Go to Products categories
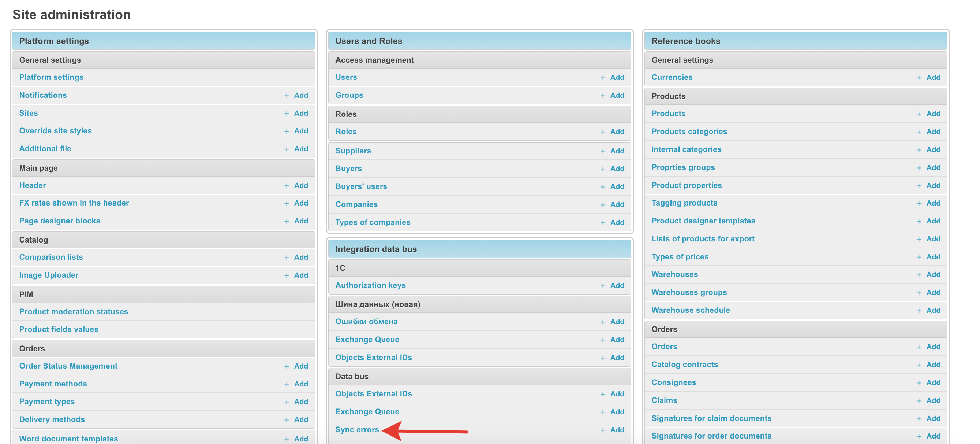The image size is (980, 444). click(x=689, y=132)
